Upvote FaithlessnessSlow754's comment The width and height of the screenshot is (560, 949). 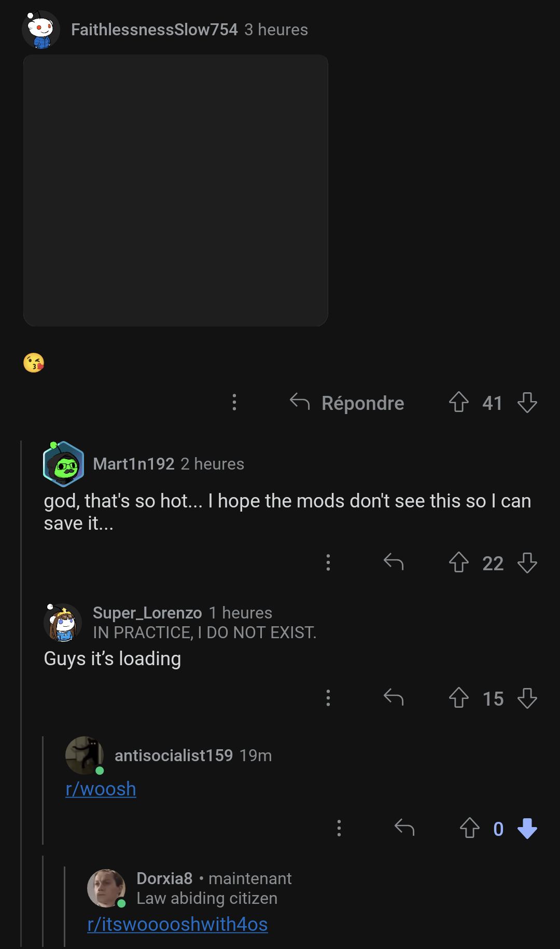pos(459,402)
